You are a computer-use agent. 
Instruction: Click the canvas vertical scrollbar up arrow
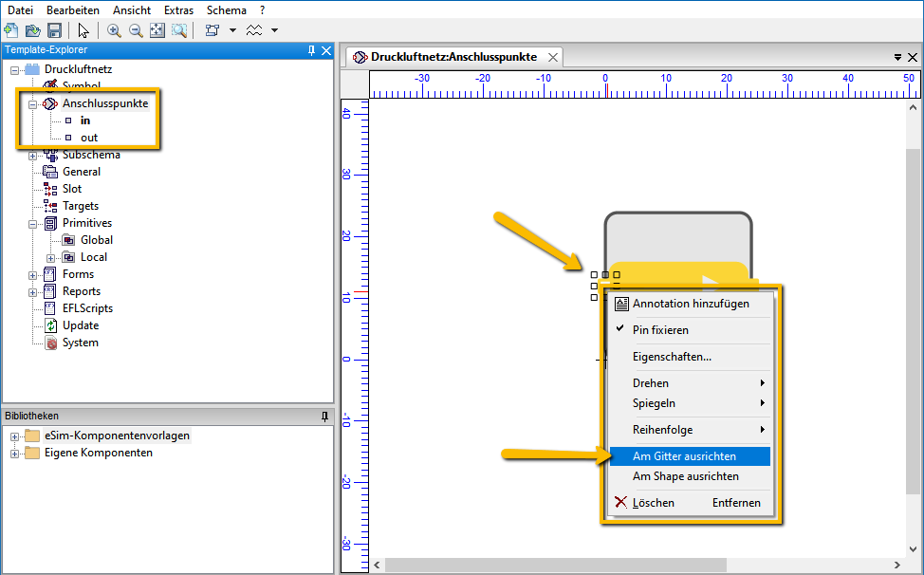913,108
